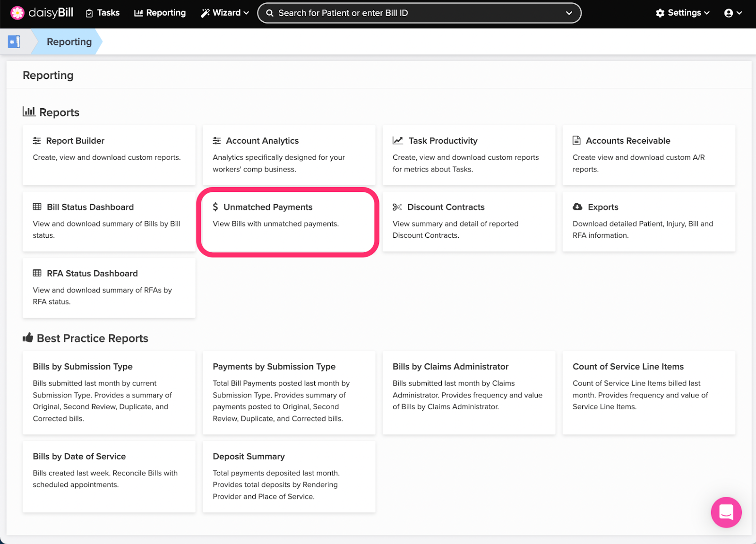
Task: Click the Exports cloud download icon
Action: pyautogui.click(x=577, y=207)
